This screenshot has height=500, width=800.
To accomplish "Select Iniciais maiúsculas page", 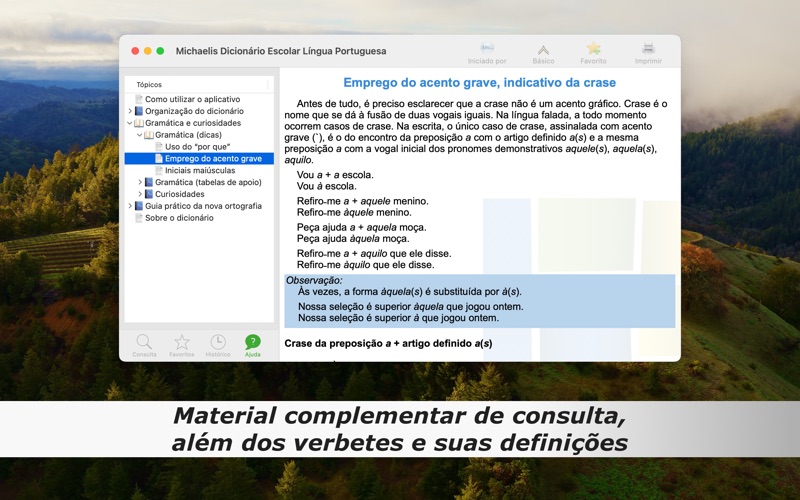I will [200, 170].
